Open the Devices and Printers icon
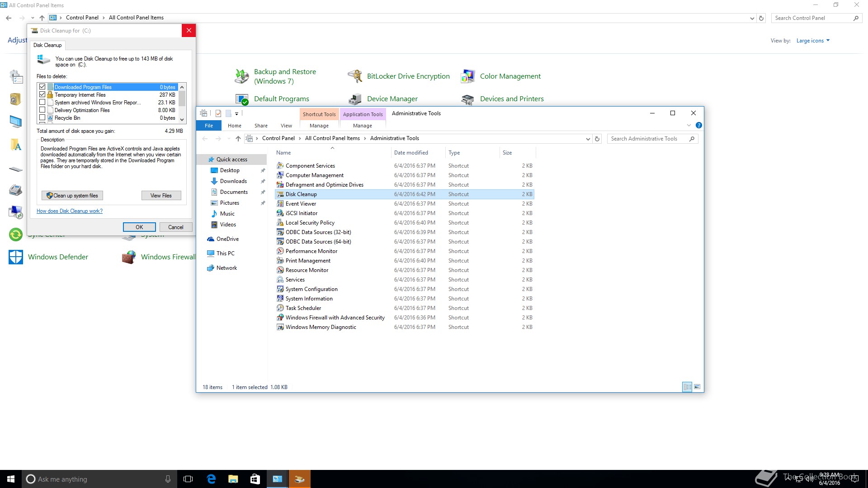868x488 pixels. [x=468, y=99]
